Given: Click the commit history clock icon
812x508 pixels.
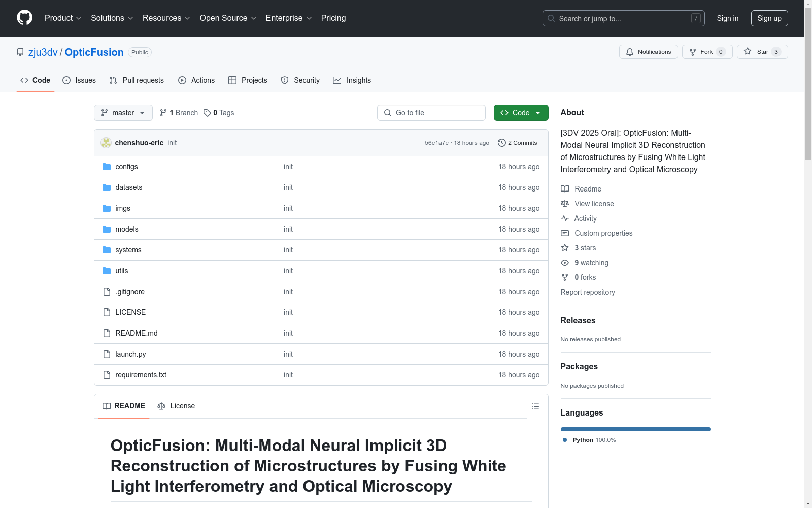Looking at the screenshot, I should click(x=502, y=143).
